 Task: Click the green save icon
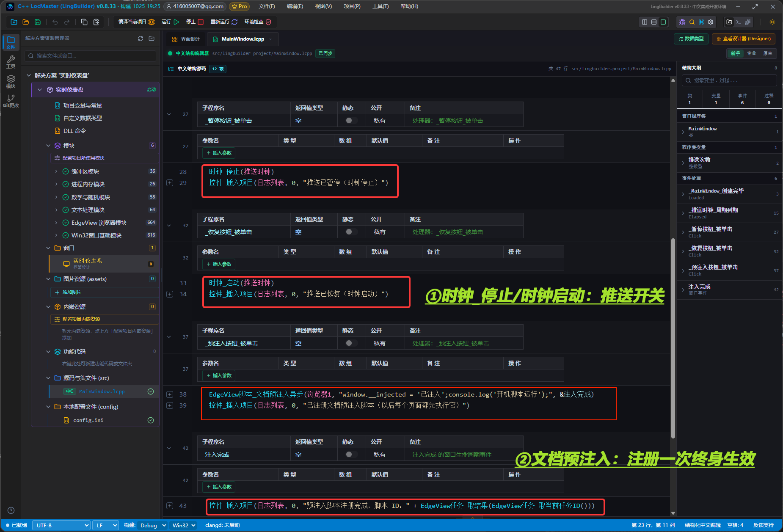click(38, 22)
